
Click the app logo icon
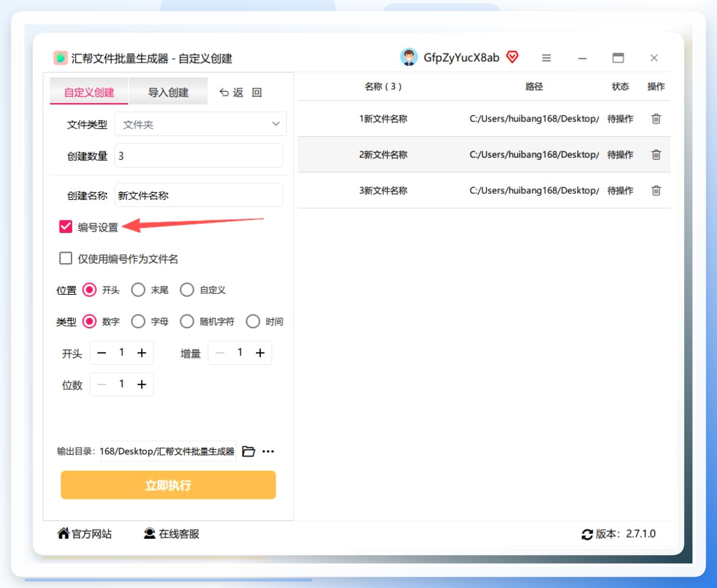pyautogui.click(x=60, y=58)
